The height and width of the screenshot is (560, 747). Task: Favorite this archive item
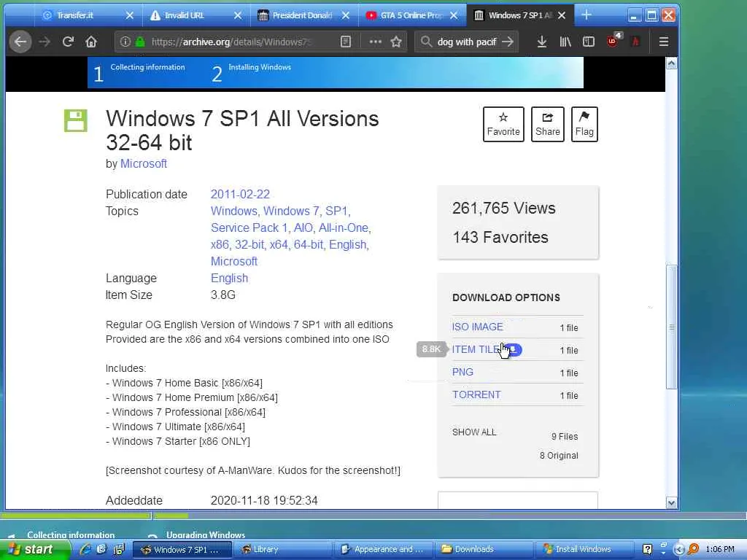click(503, 124)
